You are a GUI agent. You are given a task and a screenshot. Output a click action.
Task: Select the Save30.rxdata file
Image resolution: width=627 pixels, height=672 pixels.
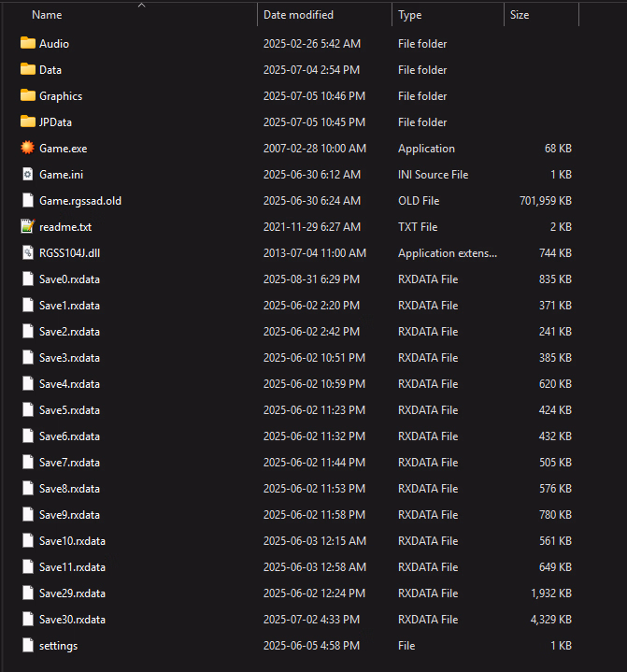pyautogui.click(x=72, y=620)
